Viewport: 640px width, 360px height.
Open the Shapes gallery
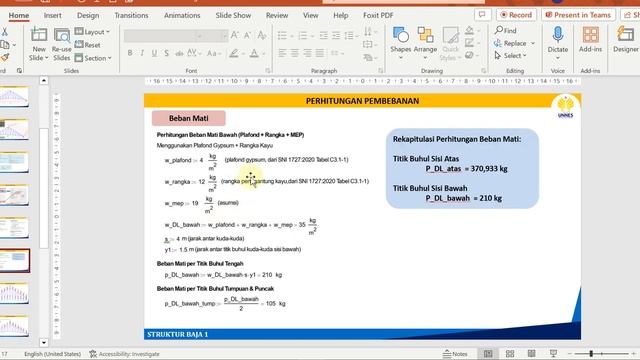pyautogui.click(x=400, y=43)
